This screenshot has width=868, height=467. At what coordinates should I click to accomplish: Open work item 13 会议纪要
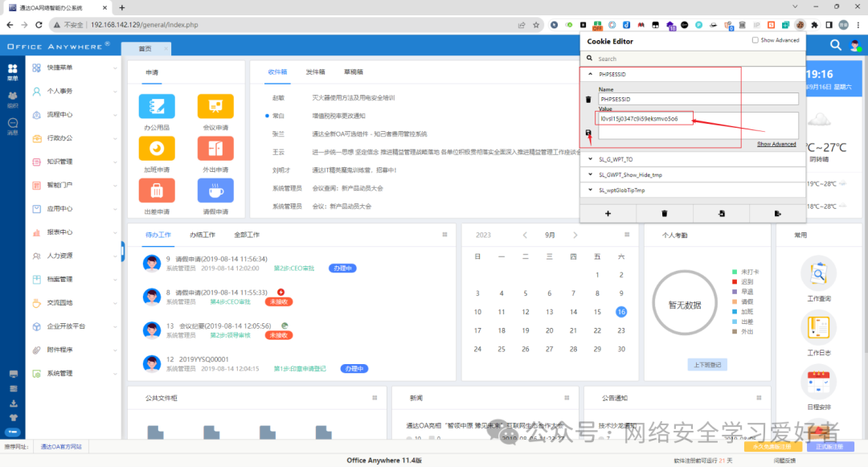point(225,326)
